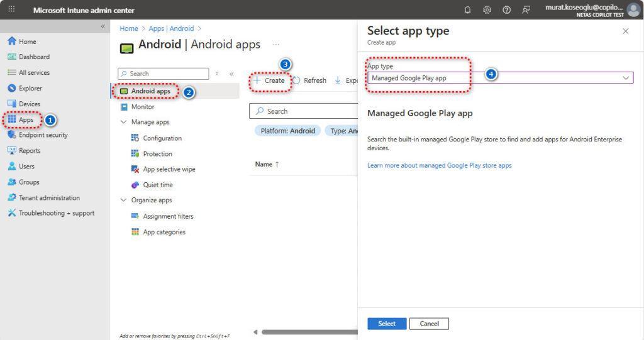
Task: Click the Refresh toolbar button
Action: pyautogui.click(x=310, y=80)
